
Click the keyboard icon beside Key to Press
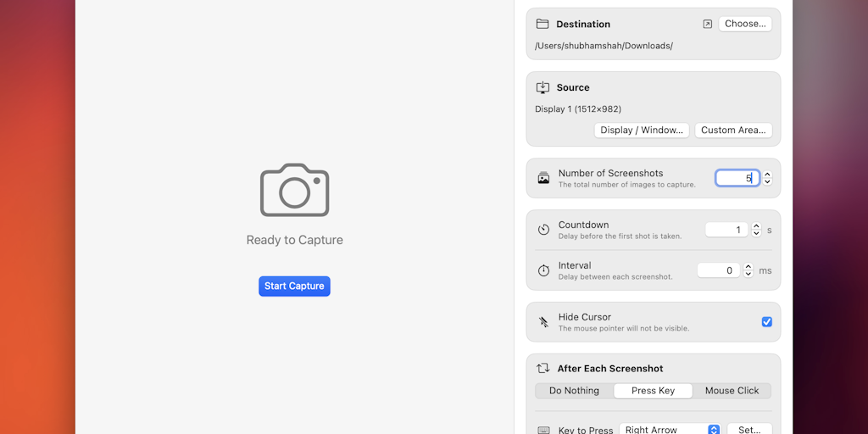coord(543,430)
